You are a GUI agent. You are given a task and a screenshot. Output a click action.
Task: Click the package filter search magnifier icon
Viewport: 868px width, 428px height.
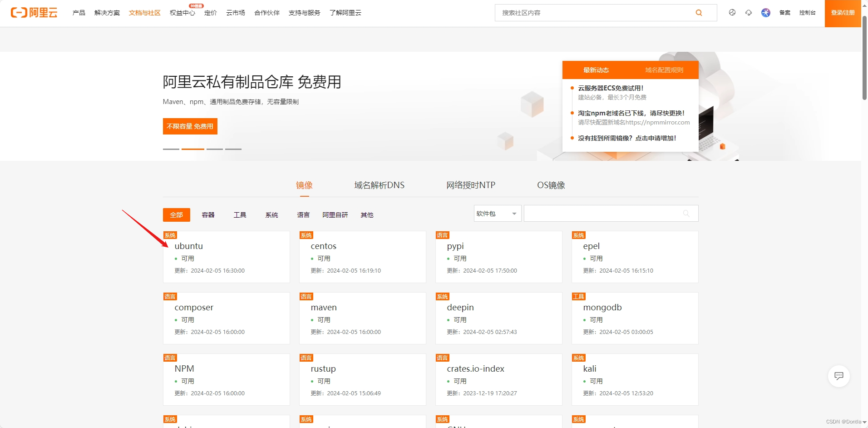686,213
